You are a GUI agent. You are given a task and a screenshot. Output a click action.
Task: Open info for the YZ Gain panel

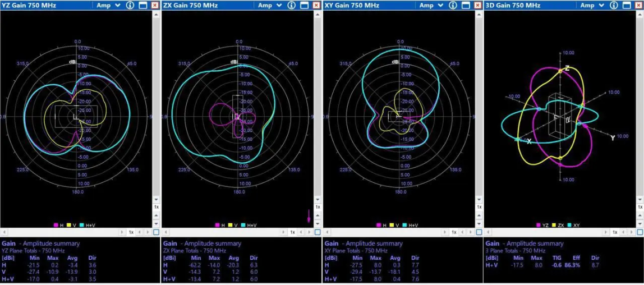[x=130, y=5]
